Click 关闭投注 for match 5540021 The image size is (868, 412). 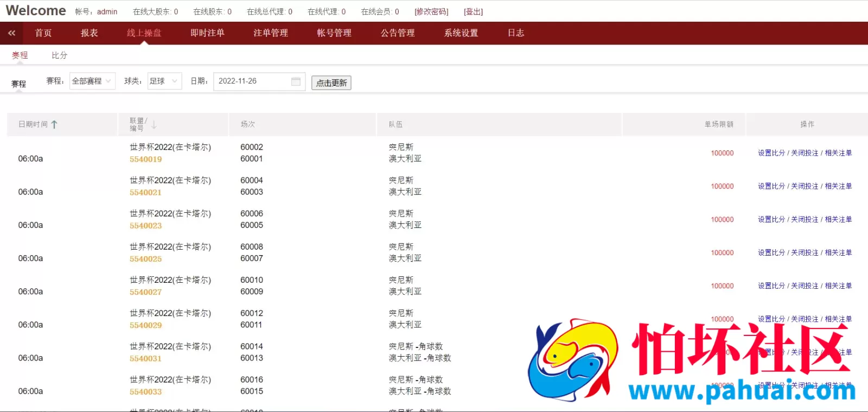[x=805, y=186]
